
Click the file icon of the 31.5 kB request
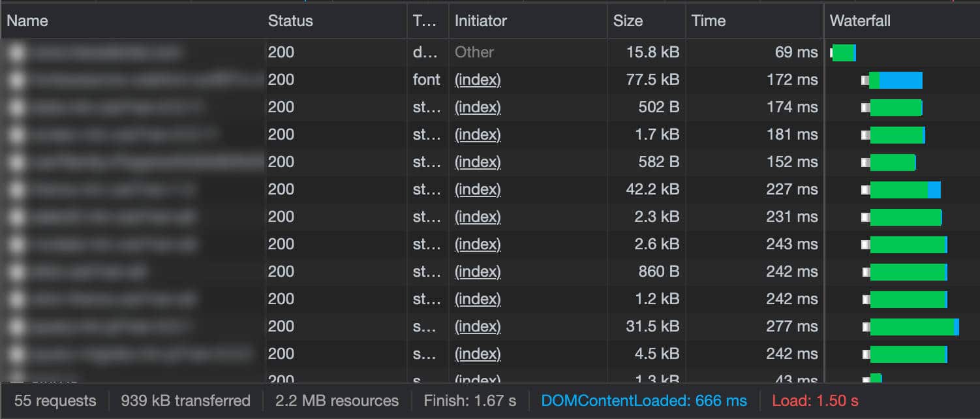click(18, 327)
